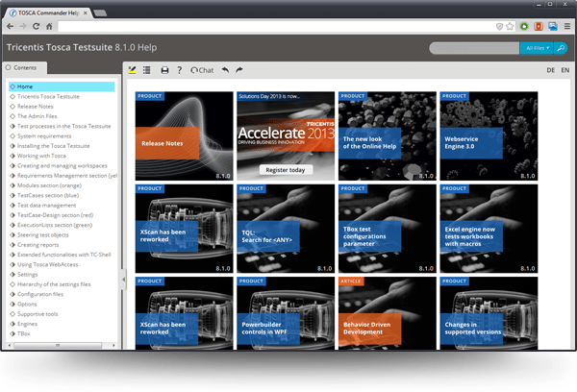Click the orange extension icon
The height and width of the screenshot is (392, 577).
[x=539, y=26]
